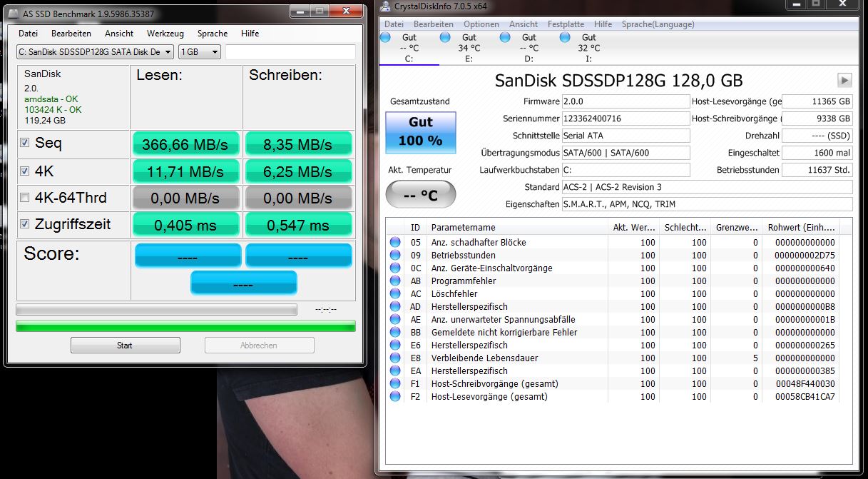Click status icon for row E6 Herstellerspezifisch
The image size is (868, 479).
pyautogui.click(x=395, y=345)
